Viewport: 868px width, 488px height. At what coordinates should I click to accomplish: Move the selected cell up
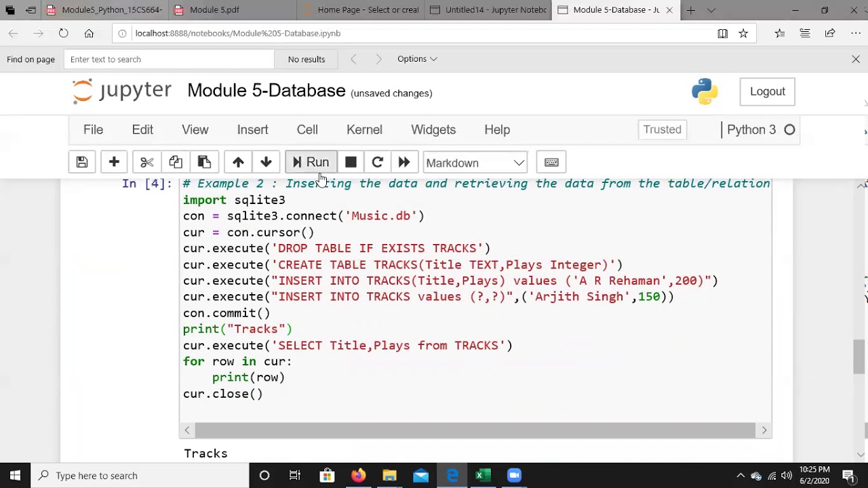[238, 162]
